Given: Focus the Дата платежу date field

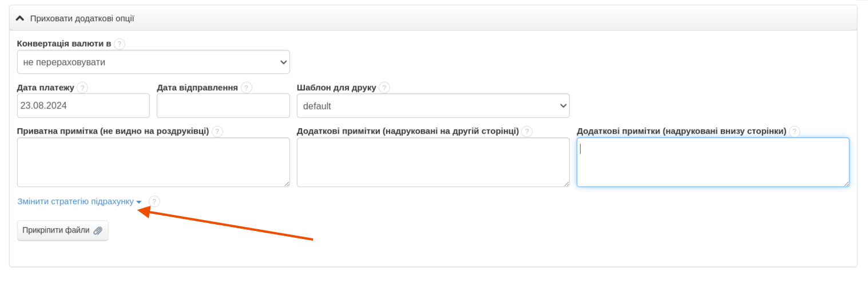Looking at the screenshot, I should [x=83, y=106].
